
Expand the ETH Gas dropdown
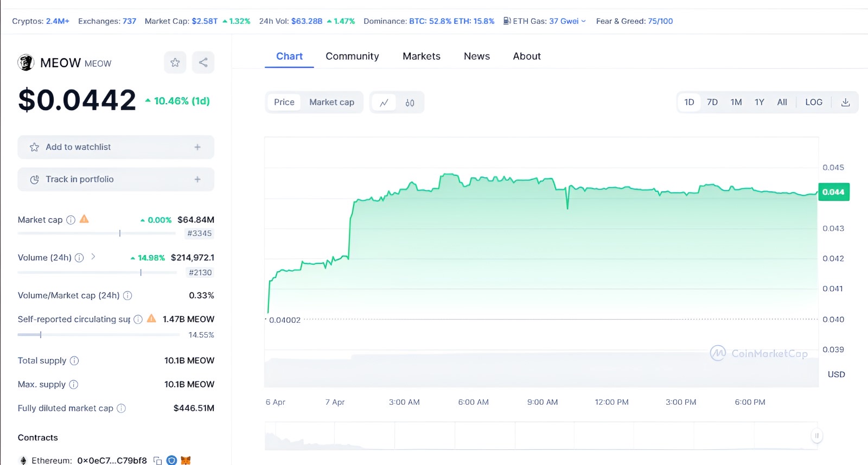(x=583, y=21)
